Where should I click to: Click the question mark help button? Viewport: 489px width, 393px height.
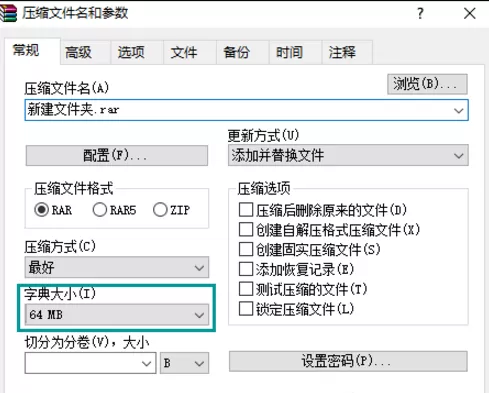[x=420, y=14]
